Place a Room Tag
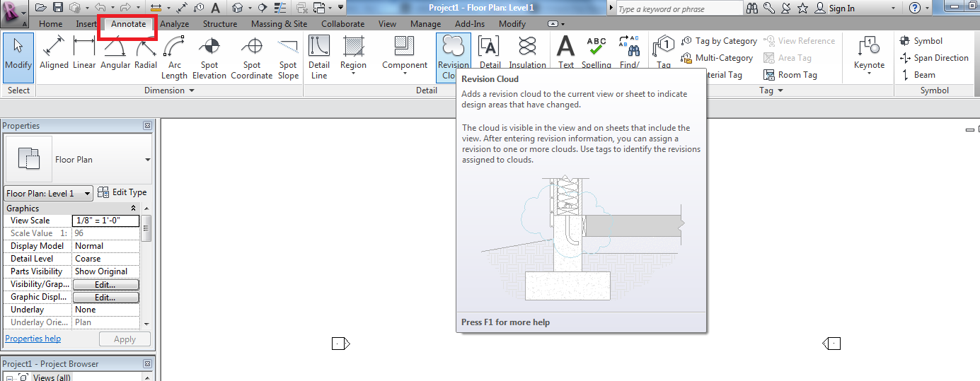This screenshot has height=381, width=980. (790, 75)
